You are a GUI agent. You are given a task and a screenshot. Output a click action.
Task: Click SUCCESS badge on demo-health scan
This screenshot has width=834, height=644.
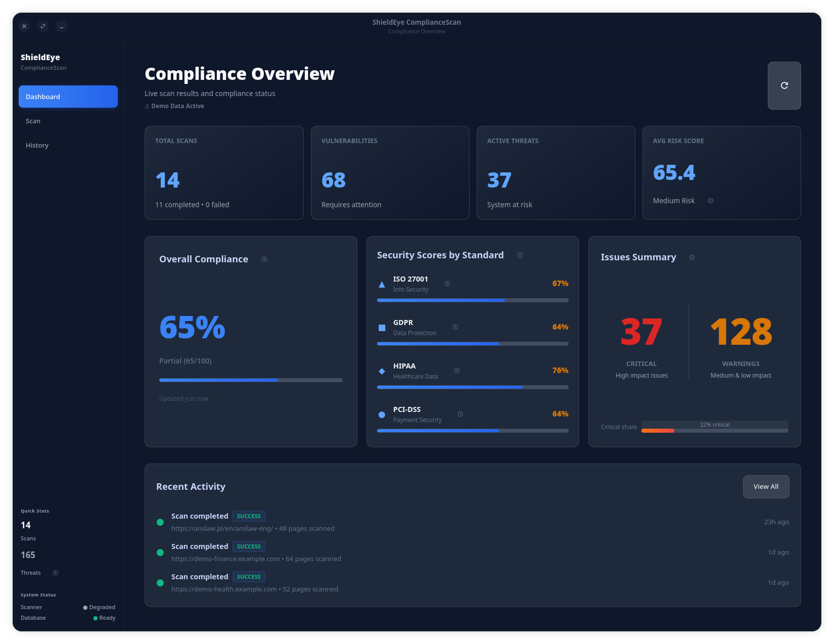tap(249, 577)
